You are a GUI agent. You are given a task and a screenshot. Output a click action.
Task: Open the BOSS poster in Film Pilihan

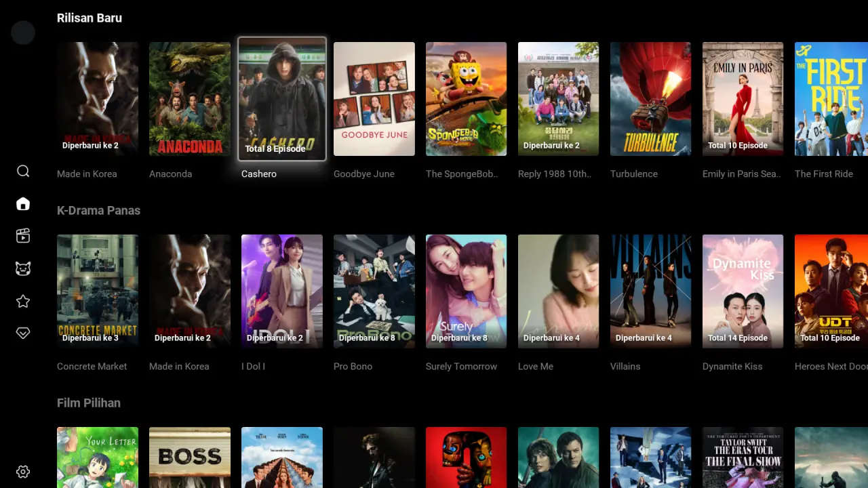click(x=190, y=457)
